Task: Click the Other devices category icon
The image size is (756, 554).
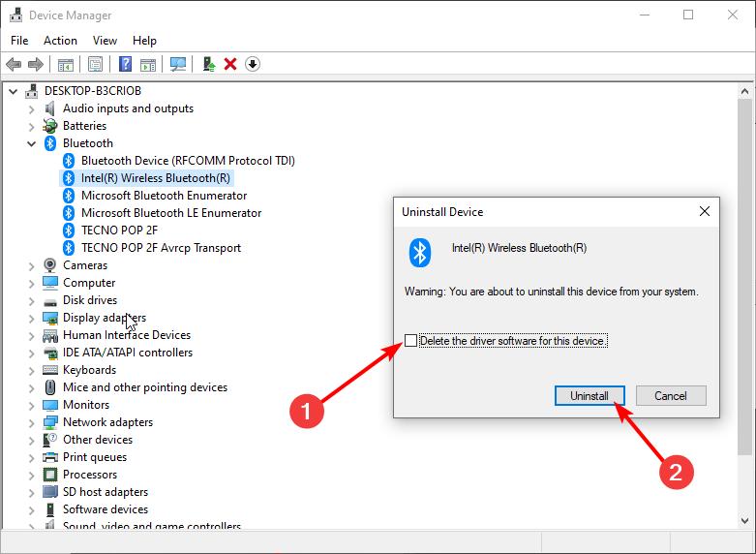Action: (50, 440)
